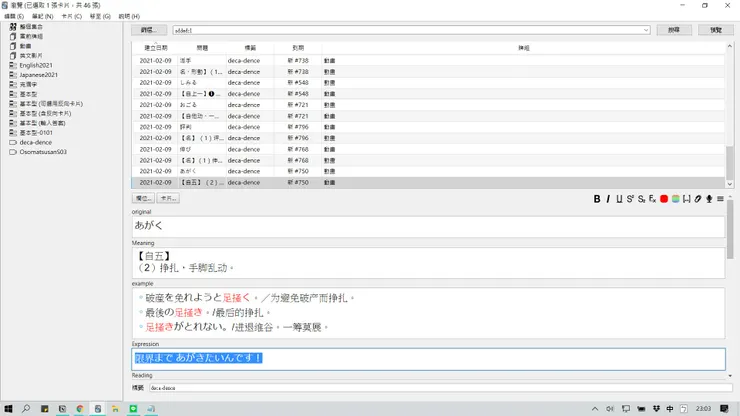This screenshot has height=416, width=740.
Task: Select the row with あがく due #750
Action: click(428, 171)
